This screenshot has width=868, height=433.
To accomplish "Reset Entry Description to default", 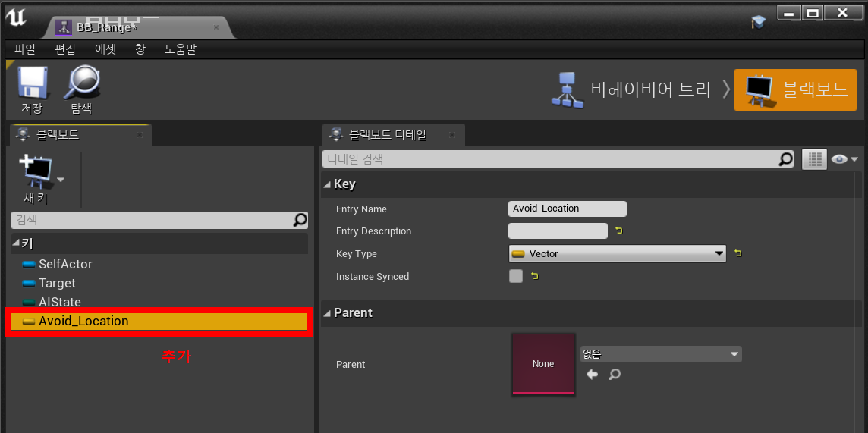I will [619, 231].
